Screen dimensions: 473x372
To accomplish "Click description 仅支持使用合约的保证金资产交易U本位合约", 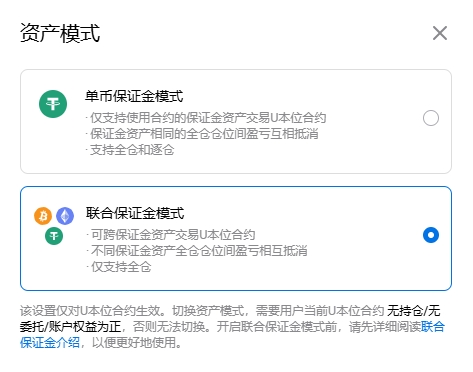I will (206, 118).
